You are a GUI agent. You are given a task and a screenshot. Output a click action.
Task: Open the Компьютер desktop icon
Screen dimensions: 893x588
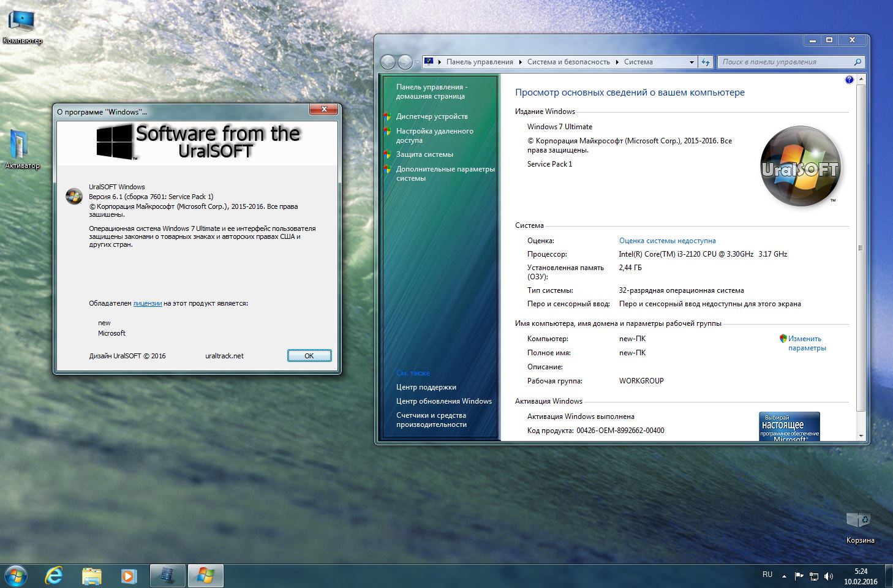pos(22,28)
